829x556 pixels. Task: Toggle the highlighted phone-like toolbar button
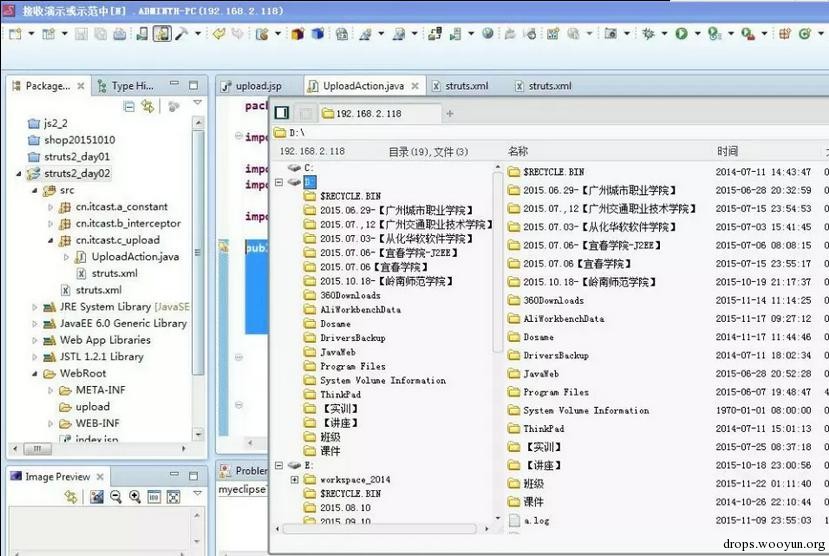(162, 34)
